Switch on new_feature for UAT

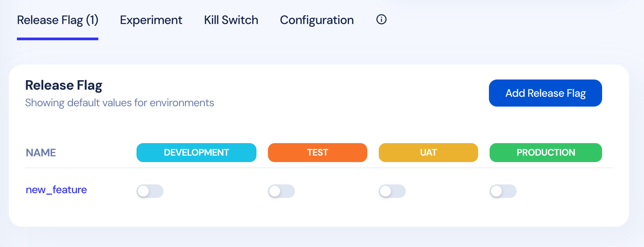[392, 191]
